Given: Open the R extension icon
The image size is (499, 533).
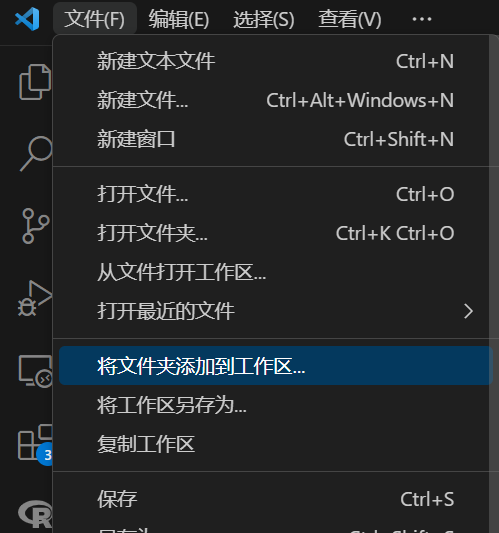Looking at the screenshot, I should [35, 514].
